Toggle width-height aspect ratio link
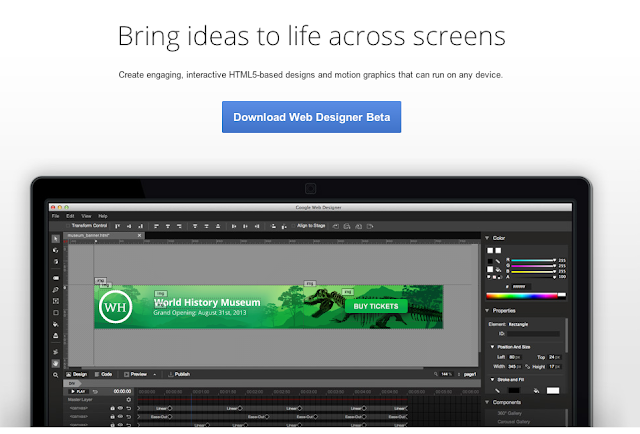 click(527, 367)
